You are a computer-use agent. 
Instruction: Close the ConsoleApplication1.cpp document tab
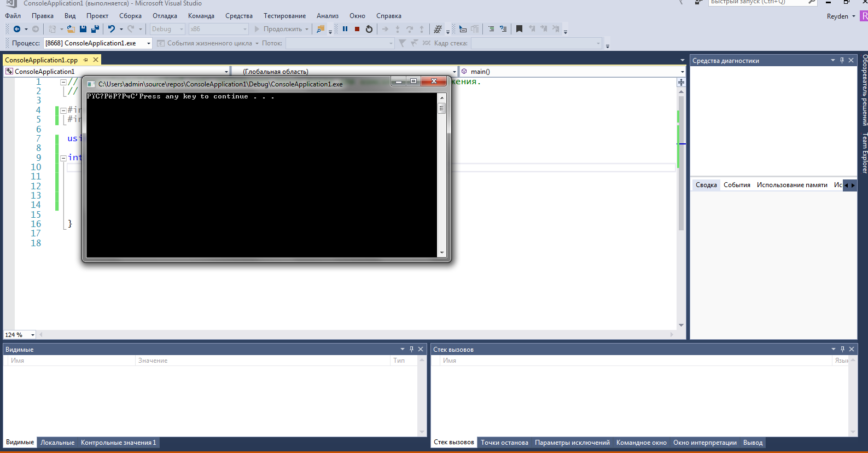tap(96, 60)
